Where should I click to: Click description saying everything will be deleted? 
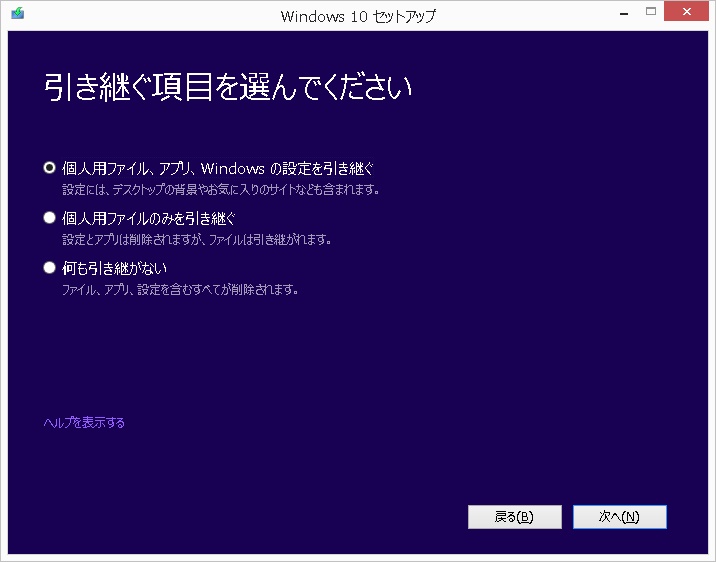180,290
